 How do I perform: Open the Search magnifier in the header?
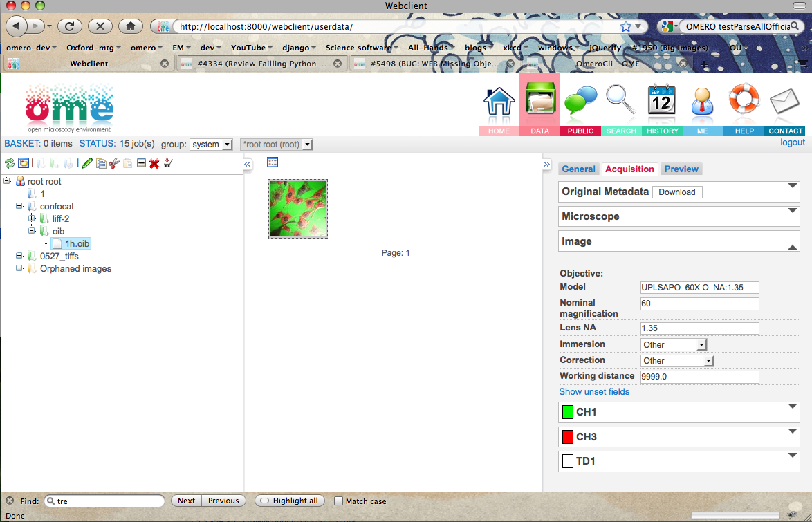click(620, 105)
